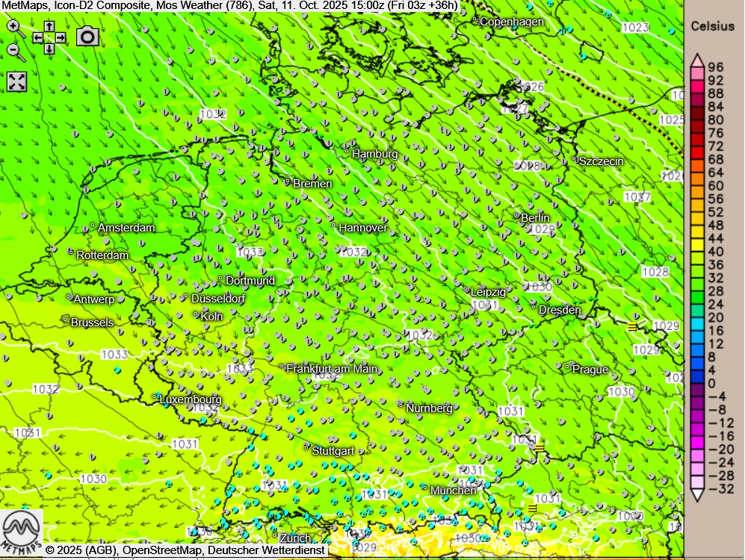This screenshot has height=560, width=745.
Task: Click the München city label
Action: click(x=454, y=490)
